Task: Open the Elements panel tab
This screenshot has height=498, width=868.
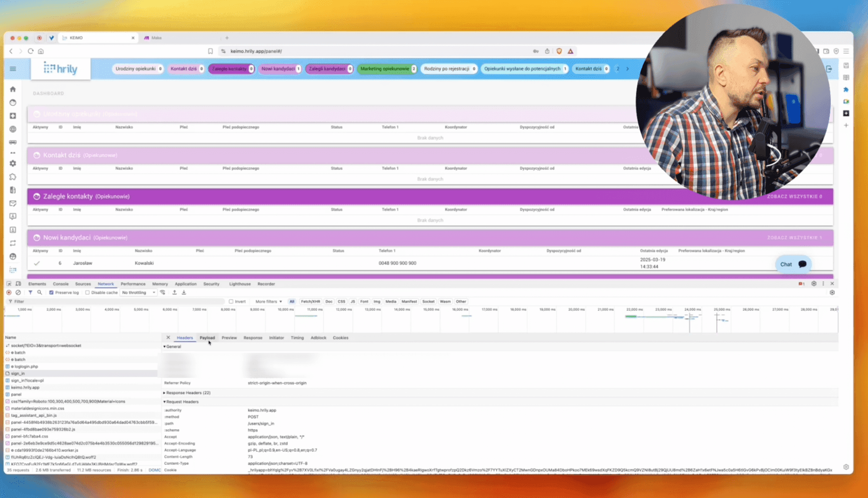Action: pos(37,284)
